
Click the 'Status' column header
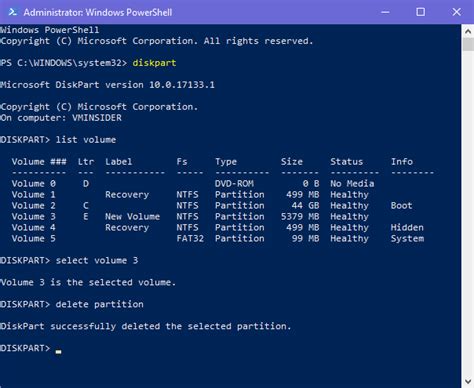346,162
